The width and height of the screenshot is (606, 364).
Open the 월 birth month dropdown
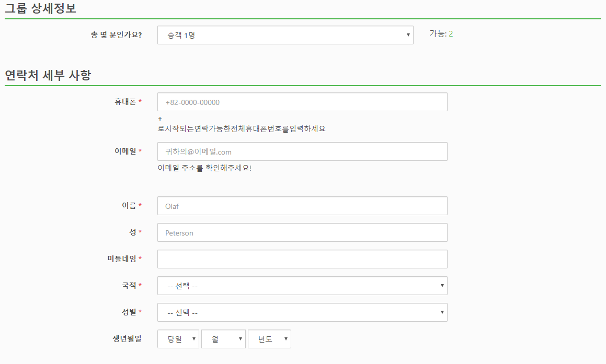coord(223,339)
